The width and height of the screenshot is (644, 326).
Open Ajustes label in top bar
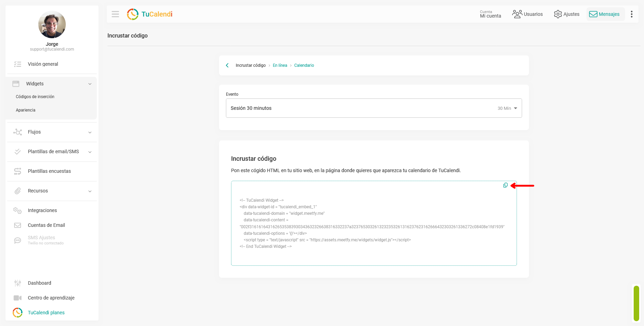[571, 14]
